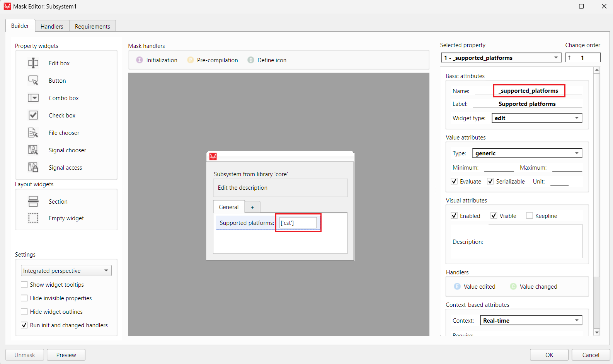Switch to the Requirements tab

[x=92, y=26]
